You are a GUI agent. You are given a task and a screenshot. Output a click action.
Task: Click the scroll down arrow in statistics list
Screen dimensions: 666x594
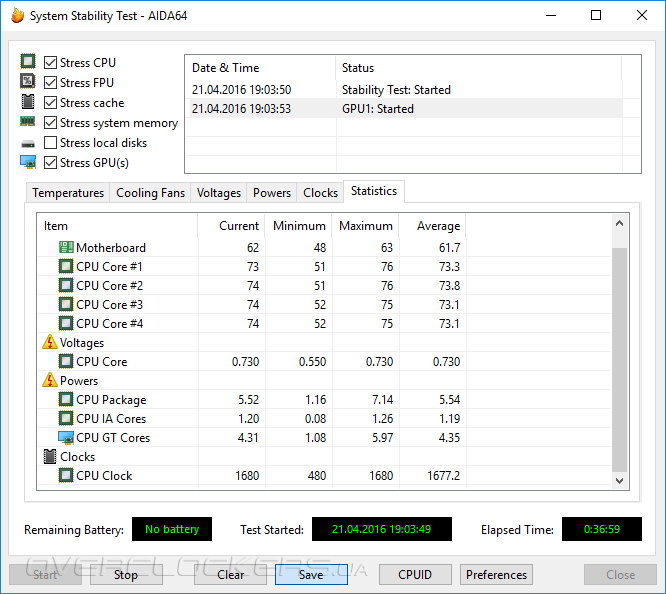tap(620, 481)
